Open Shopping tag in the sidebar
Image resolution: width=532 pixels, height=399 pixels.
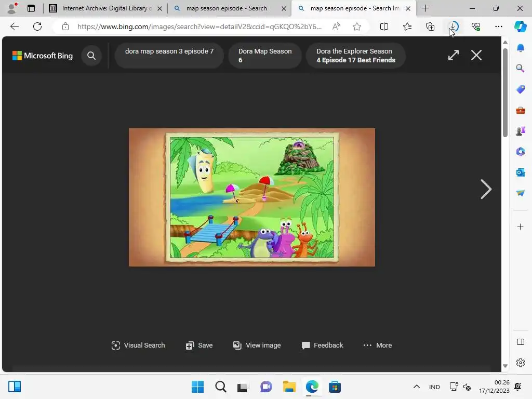[x=521, y=89]
